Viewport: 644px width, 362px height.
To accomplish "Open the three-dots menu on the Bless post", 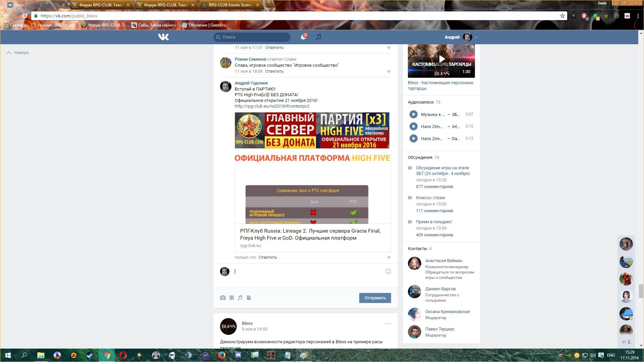I will (388, 324).
